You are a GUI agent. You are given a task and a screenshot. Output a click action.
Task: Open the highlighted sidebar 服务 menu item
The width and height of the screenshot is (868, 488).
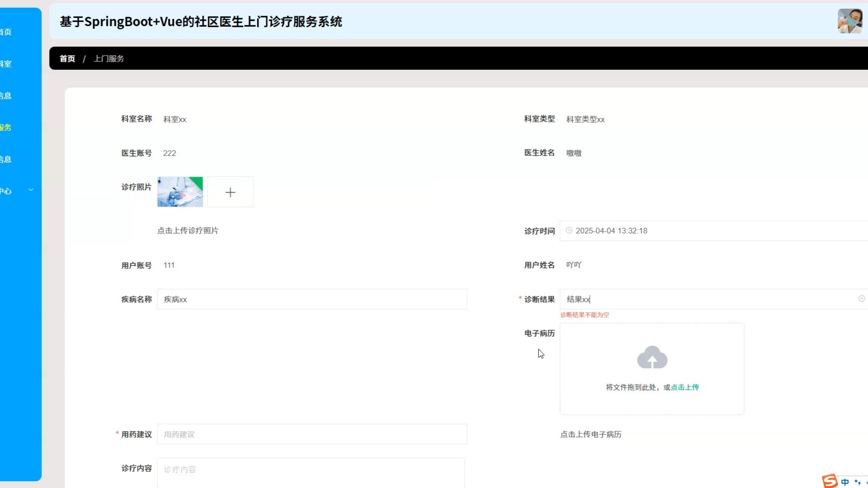pos(6,127)
